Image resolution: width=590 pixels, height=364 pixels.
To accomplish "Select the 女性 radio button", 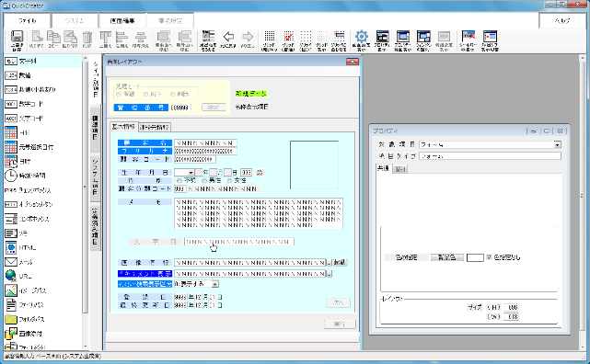I will (x=229, y=181).
